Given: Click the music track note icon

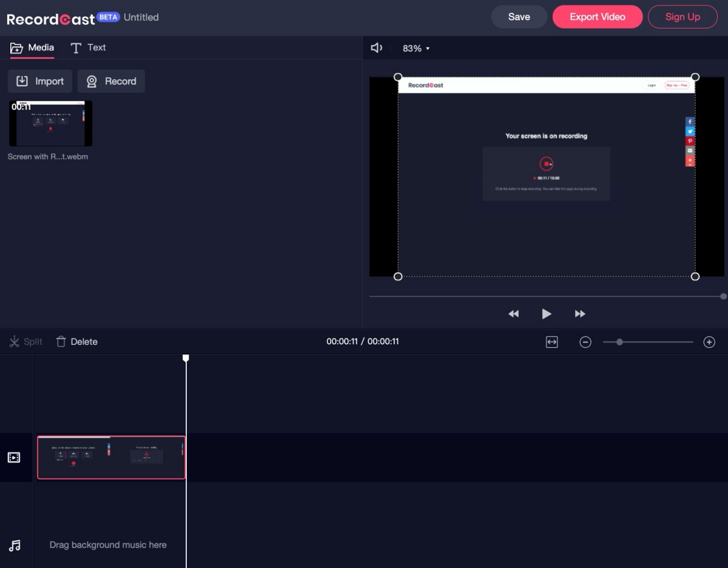Looking at the screenshot, I should click(x=15, y=546).
